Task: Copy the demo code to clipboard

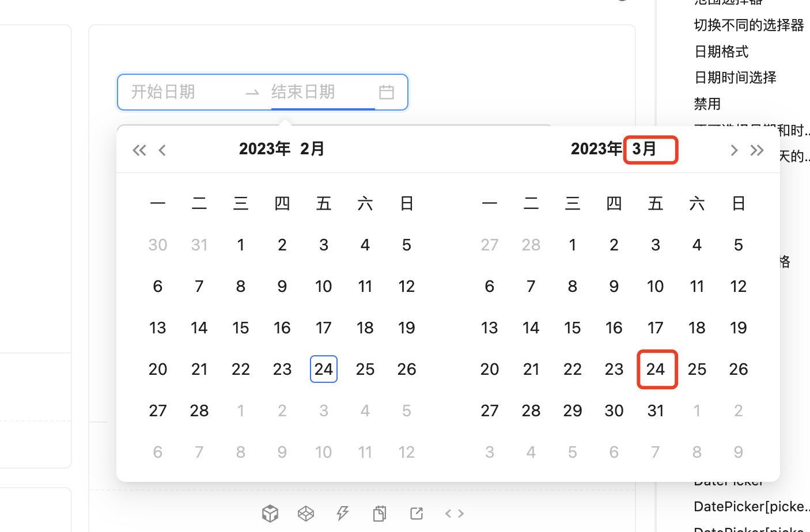Action: coord(379,513)
